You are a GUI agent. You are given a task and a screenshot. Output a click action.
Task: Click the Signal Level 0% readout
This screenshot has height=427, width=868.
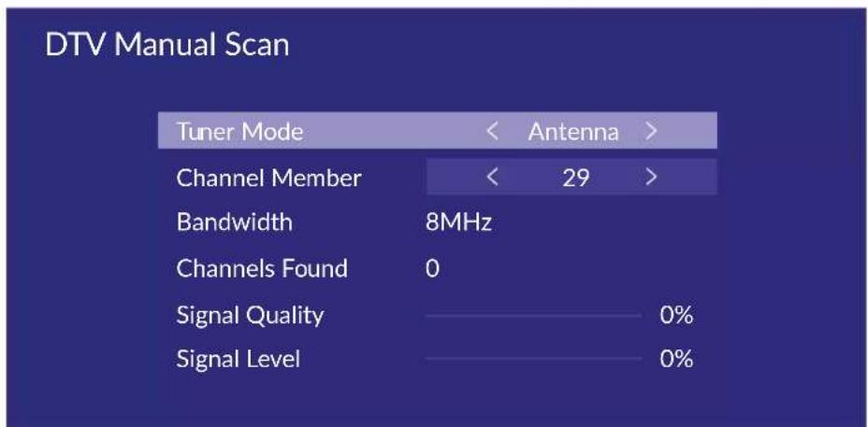tap(676, 360)
